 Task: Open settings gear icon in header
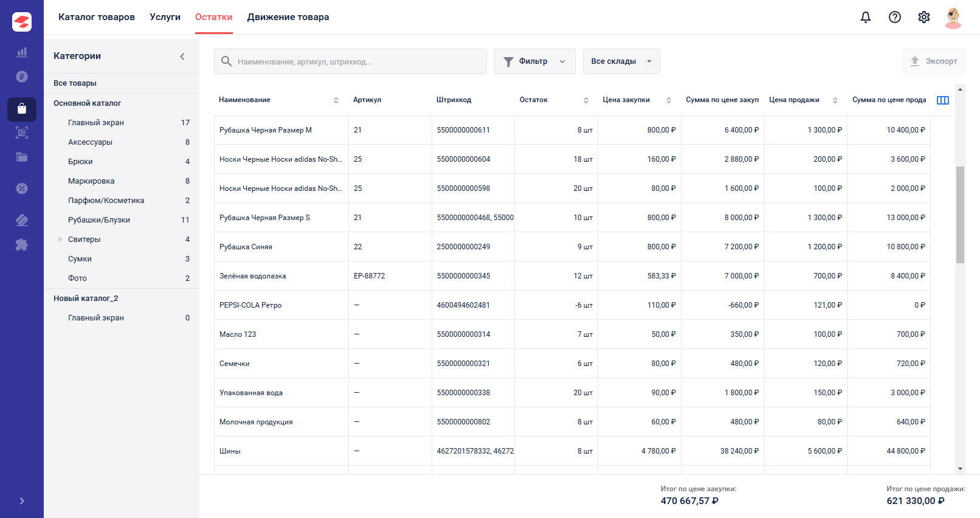point(924,17)
